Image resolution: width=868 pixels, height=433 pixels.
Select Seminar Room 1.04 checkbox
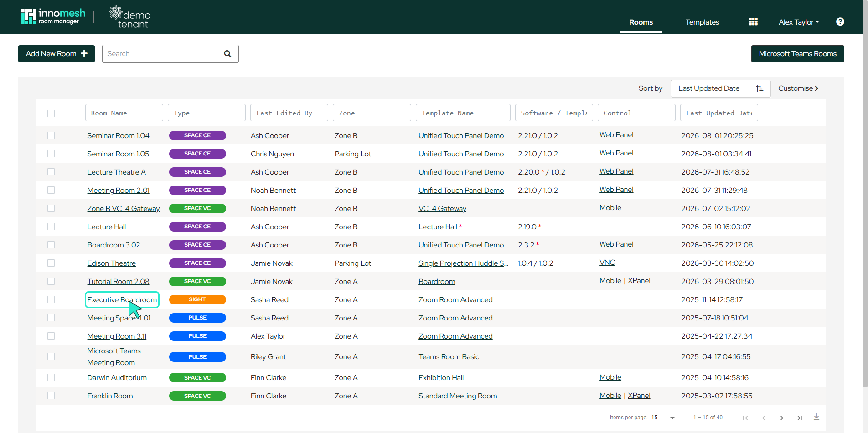click(51, 135)
